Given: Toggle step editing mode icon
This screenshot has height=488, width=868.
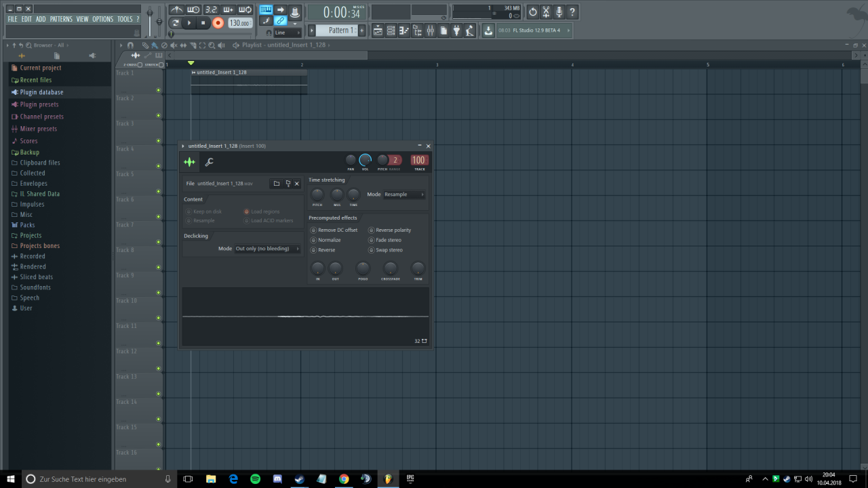Looking at the screenshot, I should [266, 21].
